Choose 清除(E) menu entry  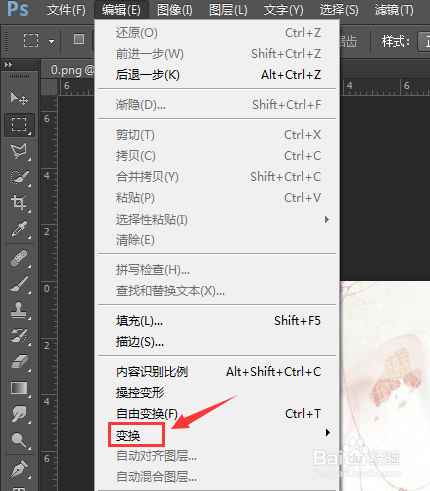click(217, 240)
